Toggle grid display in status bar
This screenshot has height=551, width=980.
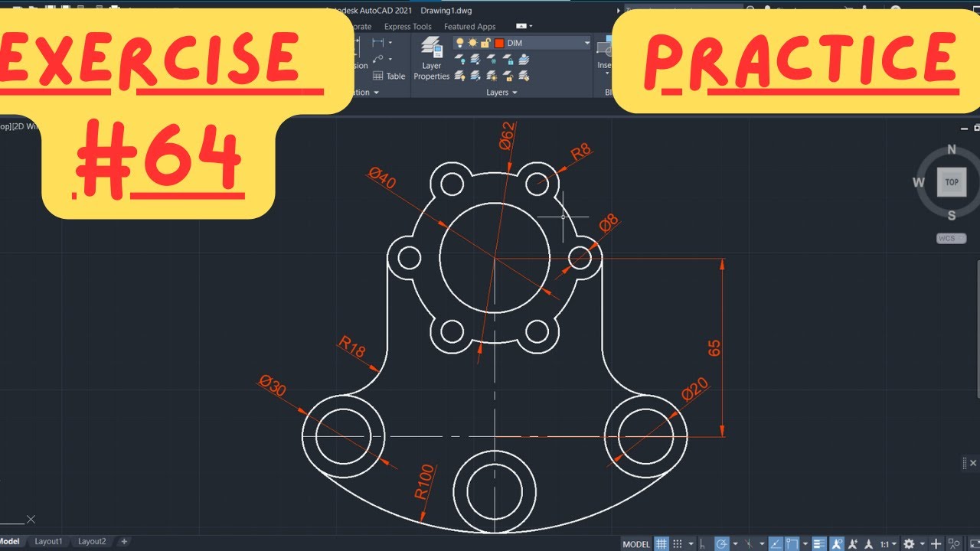tap(661, 544)
